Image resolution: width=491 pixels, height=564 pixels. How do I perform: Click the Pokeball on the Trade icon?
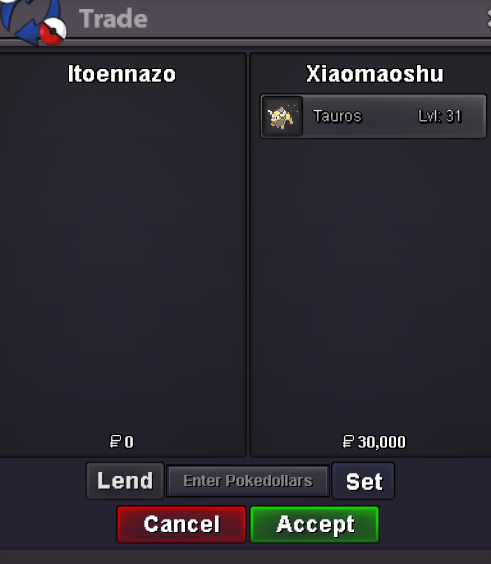pos(53,31)
